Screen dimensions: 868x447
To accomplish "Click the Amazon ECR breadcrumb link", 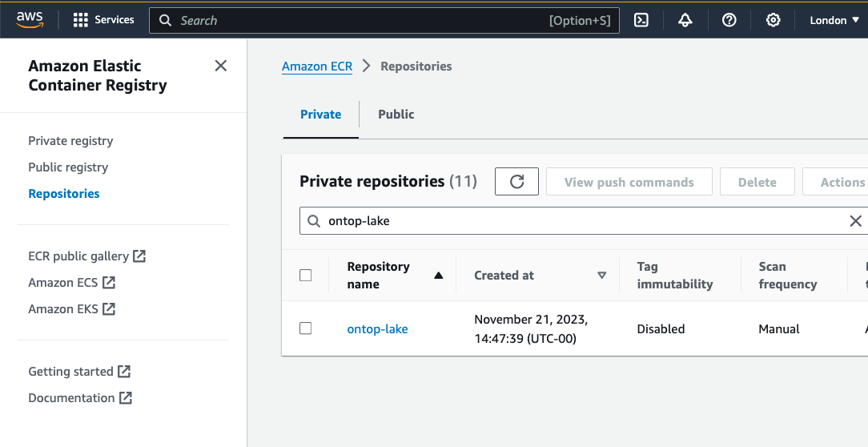I will click(x=317, y=66).
